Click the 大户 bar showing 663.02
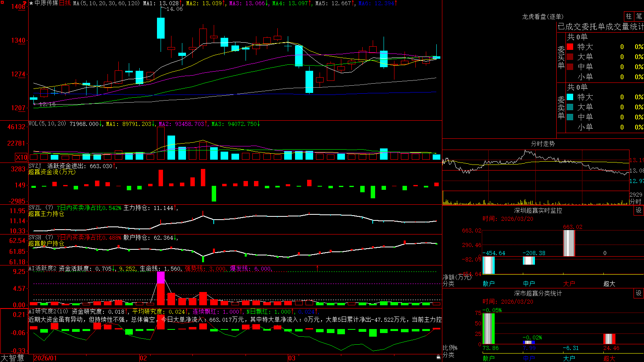644x362 pixels. pos(569,243)
